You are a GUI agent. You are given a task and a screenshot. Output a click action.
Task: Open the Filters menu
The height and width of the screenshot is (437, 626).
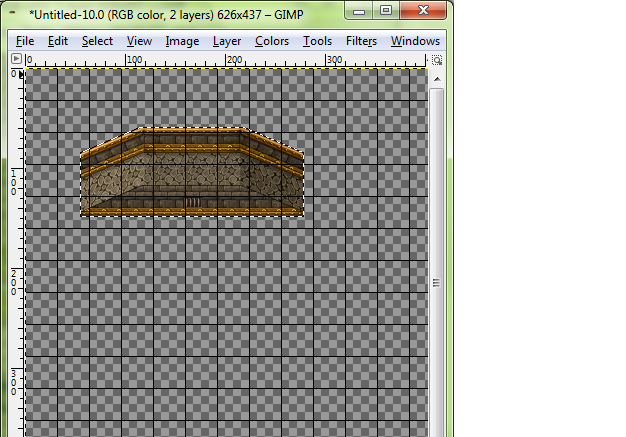[361, 41]
